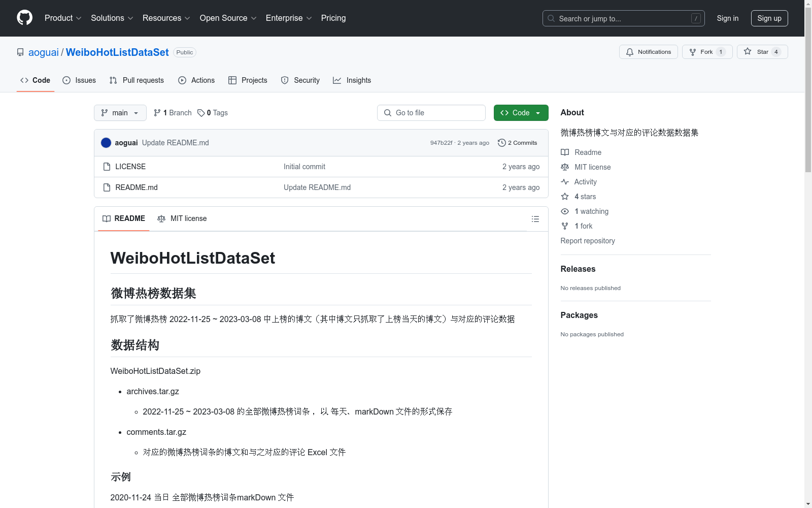Open the WeiboHotListDataSet repository link
This screenshot has height=508, width=812.
pos(117,52)
